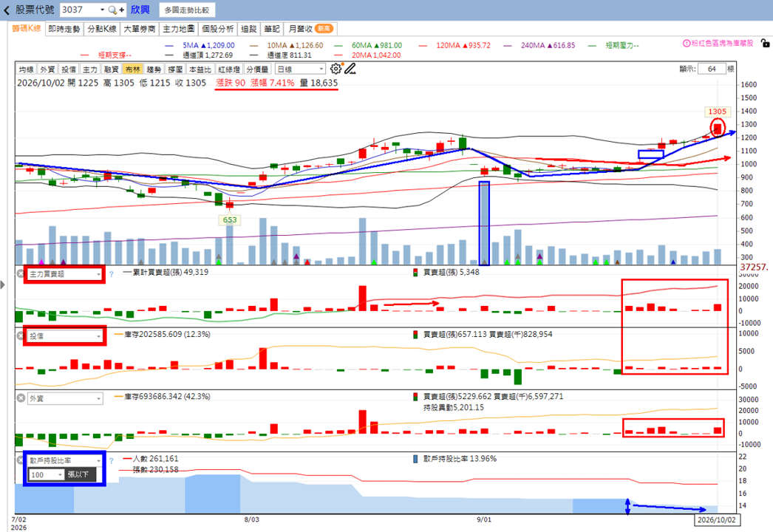The height and width of the screenshot is (532, 773).
Task: Click the 多圖走勢比較 button
Action: tap(187, 10)
